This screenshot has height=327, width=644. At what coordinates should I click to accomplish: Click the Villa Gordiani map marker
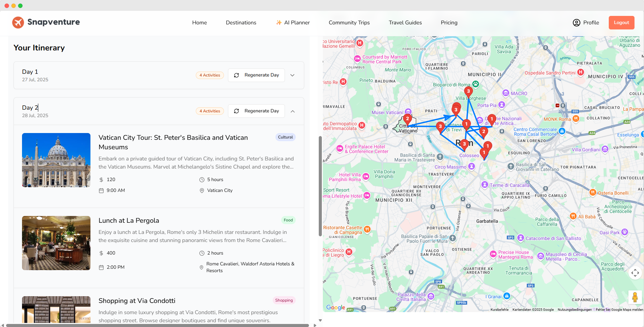pyautogui.click(x=605, y=149)
